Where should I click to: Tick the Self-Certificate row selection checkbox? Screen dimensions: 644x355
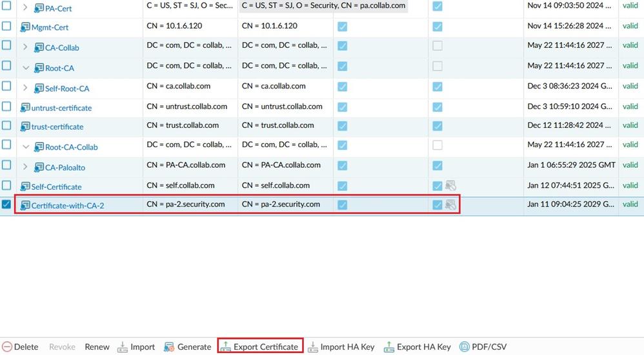tap(6, 185)
